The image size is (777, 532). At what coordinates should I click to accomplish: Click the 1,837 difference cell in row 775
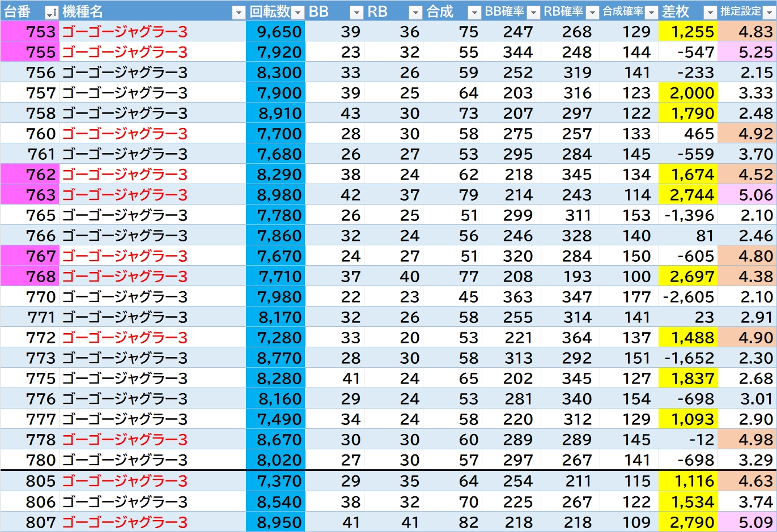tap(689, 378)
